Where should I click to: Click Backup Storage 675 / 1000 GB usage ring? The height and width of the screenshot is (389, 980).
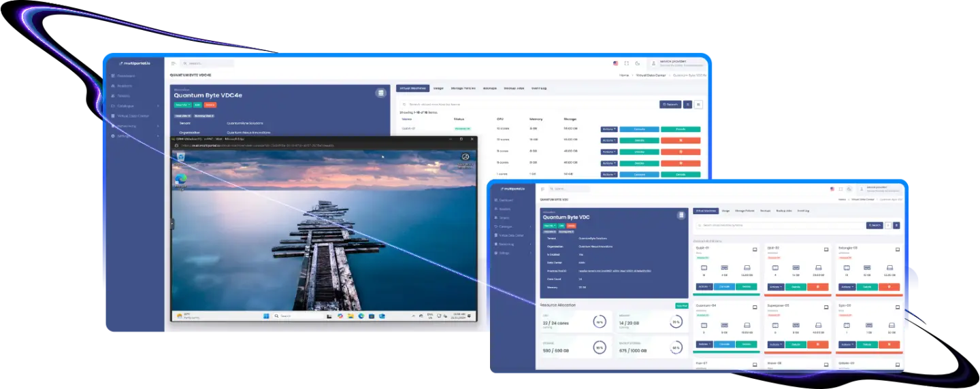(676, 347)
